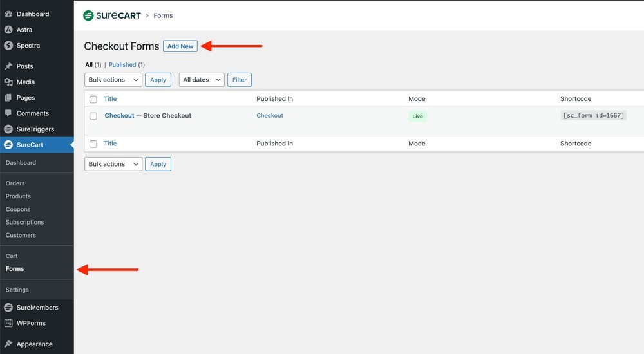Click the Comments bubble icon
644x354 pixels.
click(8, 113)
